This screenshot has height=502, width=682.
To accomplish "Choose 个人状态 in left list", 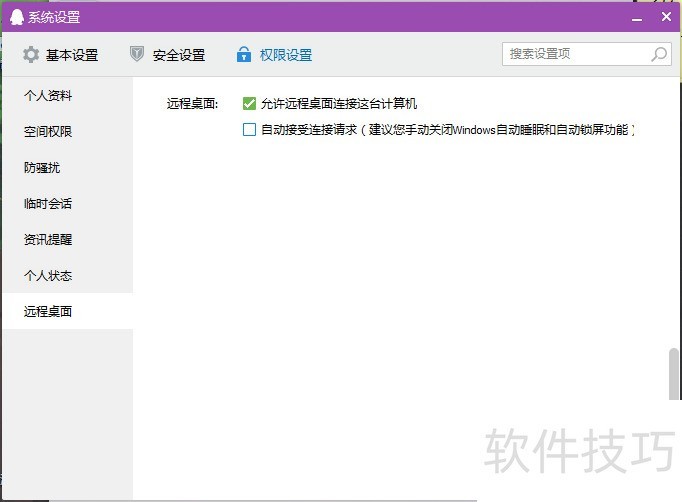I will pyautogui.click(x=48, y=276).
